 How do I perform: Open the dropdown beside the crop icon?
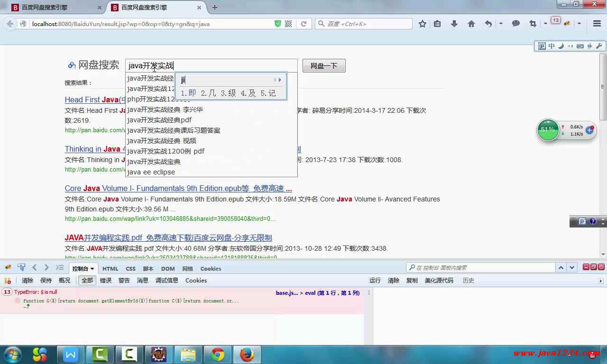coord(545,24)
